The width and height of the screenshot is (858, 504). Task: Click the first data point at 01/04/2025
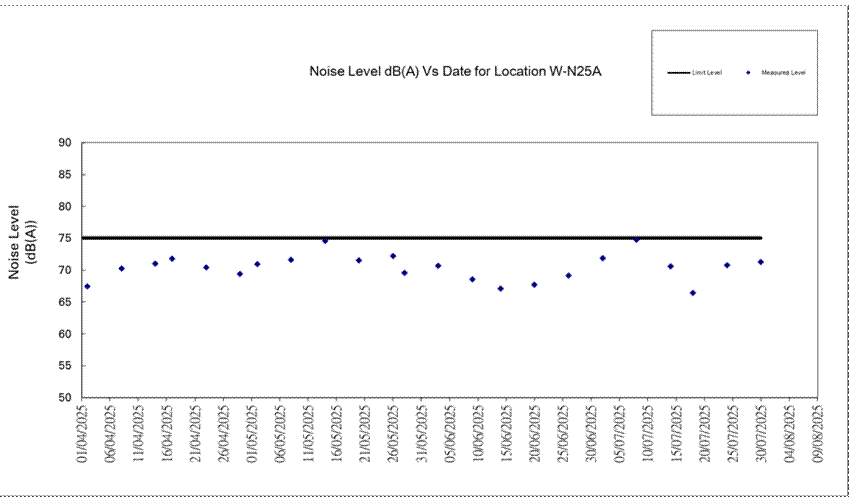87,287
